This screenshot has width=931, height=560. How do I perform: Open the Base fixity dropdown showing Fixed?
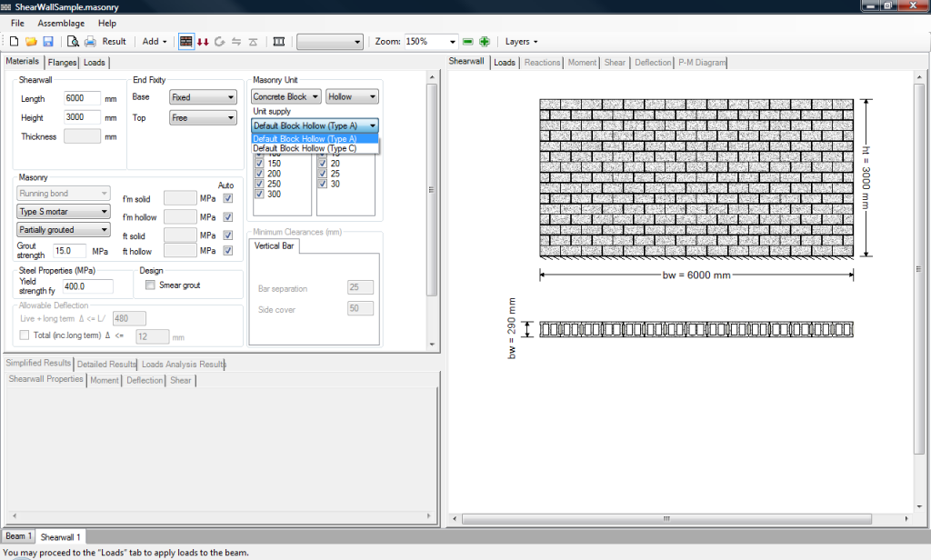(x=202, y=96)
